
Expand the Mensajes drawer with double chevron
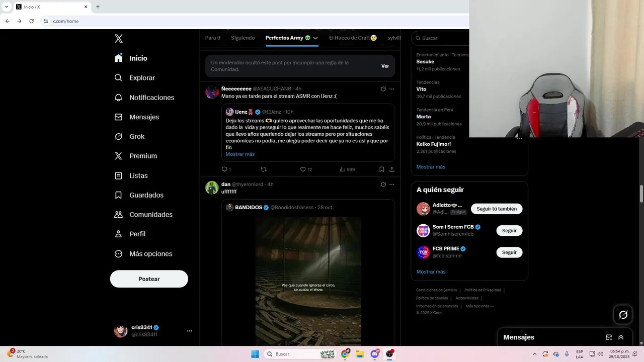point(621,337)
